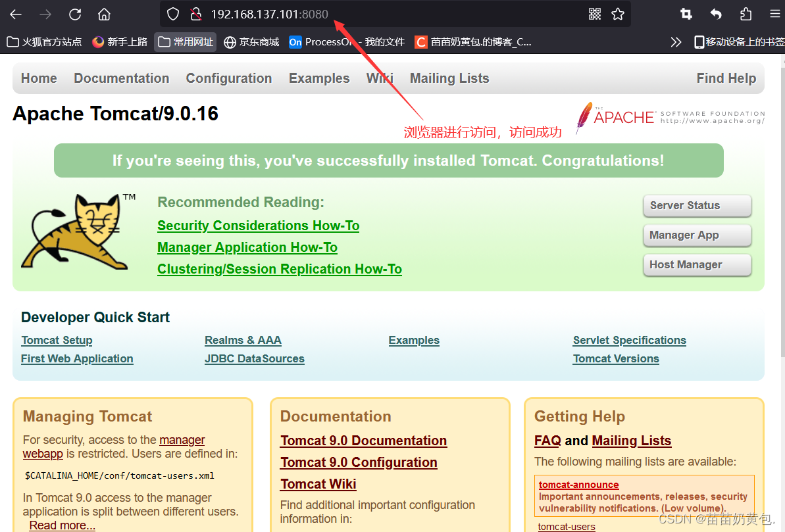Open the 京东商城 bookmark
The height and width of the screenshot is (532, 785).
pos(251,42)
